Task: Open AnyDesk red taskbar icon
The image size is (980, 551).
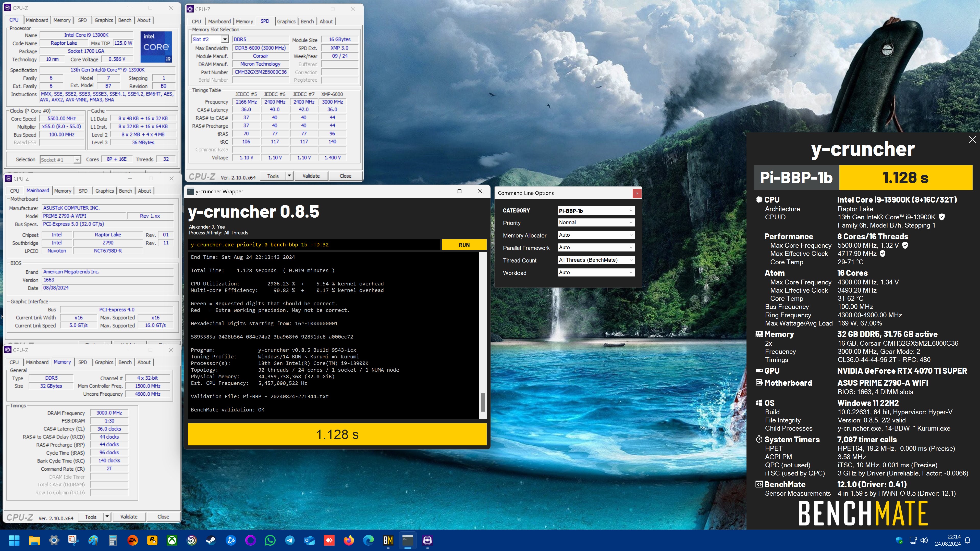Action: [329, 540]
